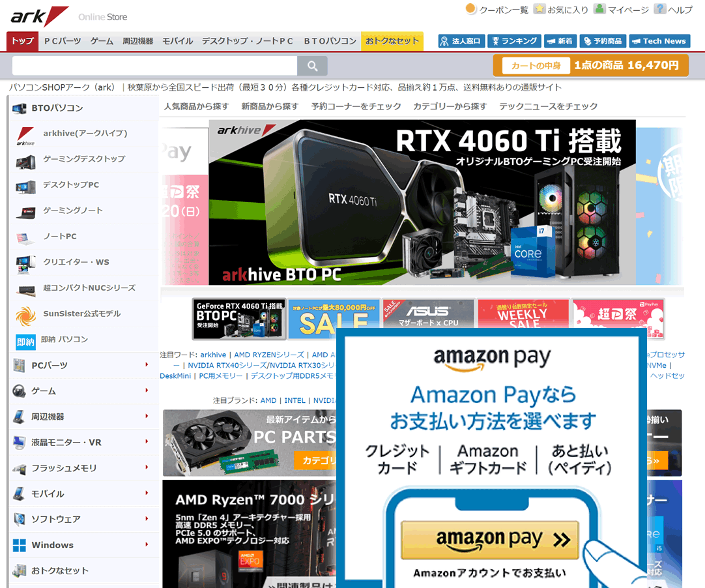Click the 予約商品 button

(603, 41)
